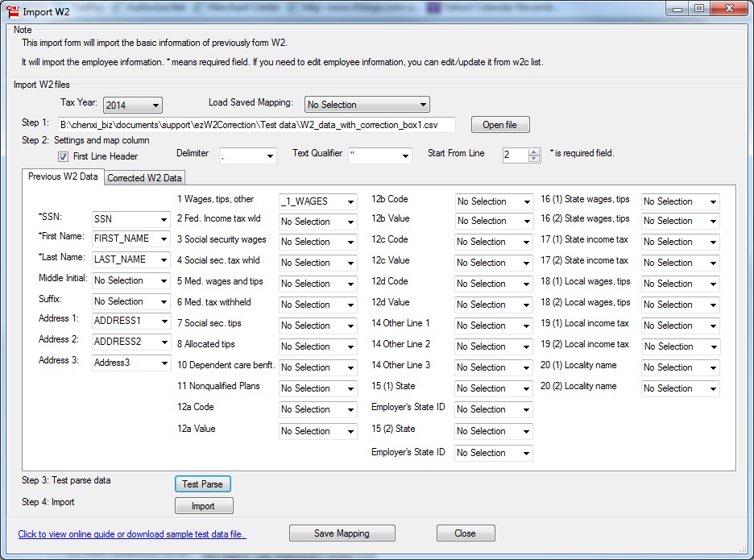Click the Save Mapping button

pyautogui.click(x=342, y=533)
